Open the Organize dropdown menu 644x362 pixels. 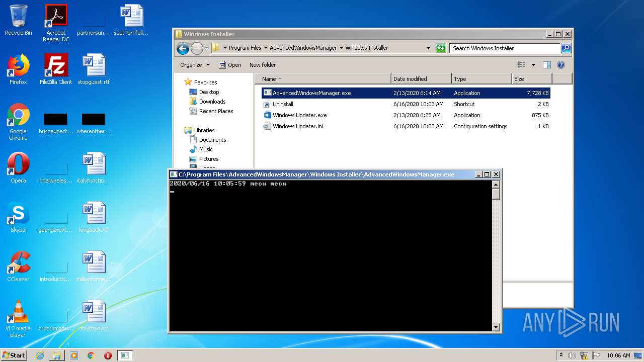click(195, 65)
